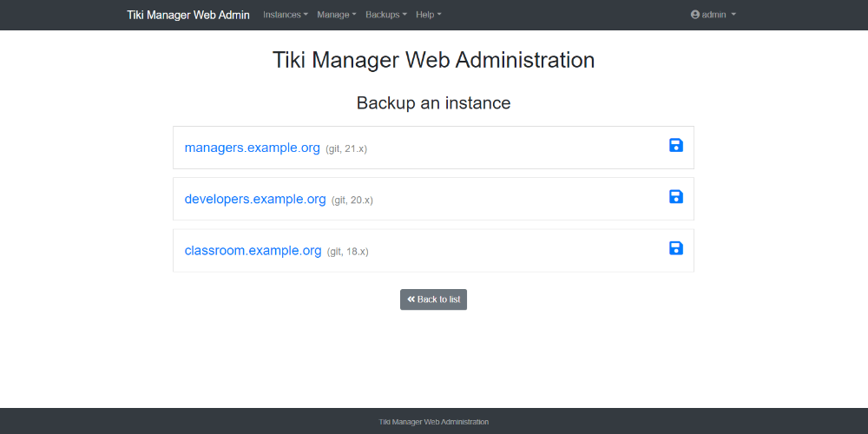Click the footer 'Tiki Manager Web Administration' text
Screen dimensions: 868x434
click(433, 422)
